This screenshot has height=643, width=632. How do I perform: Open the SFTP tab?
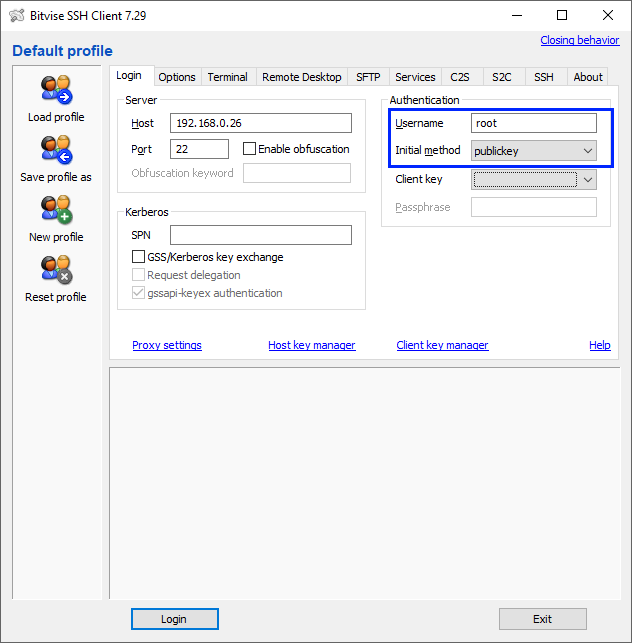coord(368,77)
